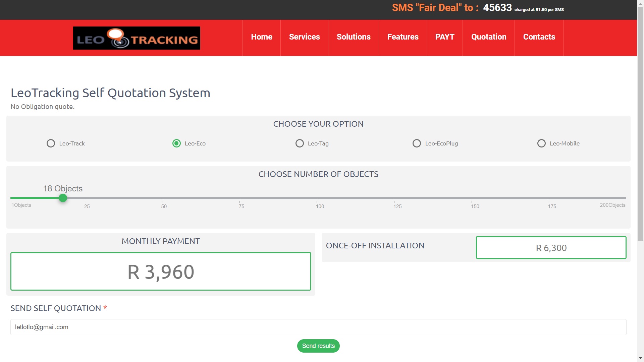Click the 'SMS "Fair Deal" to :' text
644x362 pixels.
tap(435, 8)
